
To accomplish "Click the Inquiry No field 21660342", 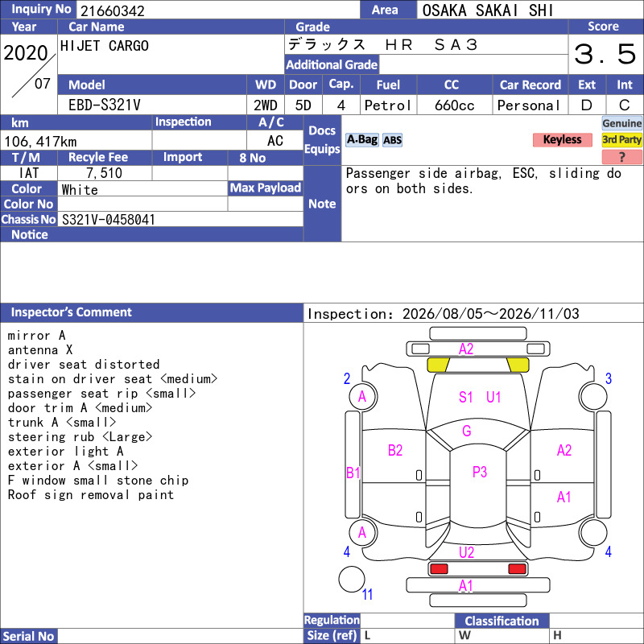I will [x=218, y=10].
